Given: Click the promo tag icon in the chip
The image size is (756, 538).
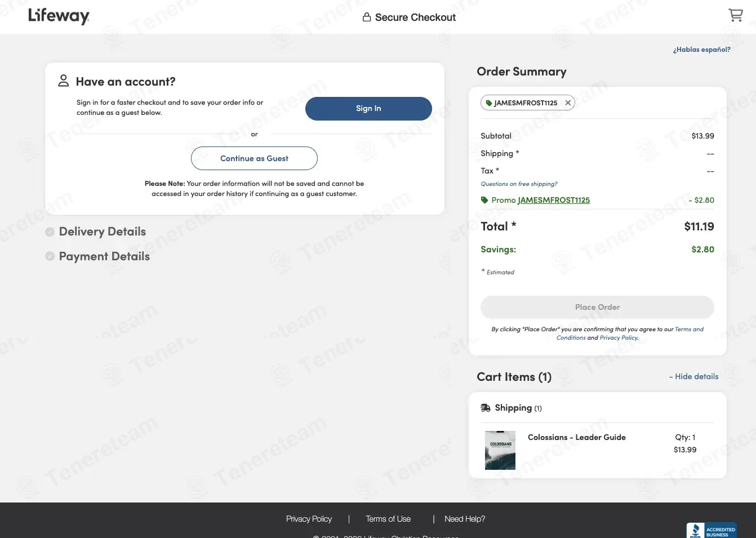Looking at the screenshot, I should (x=488, y=103).
